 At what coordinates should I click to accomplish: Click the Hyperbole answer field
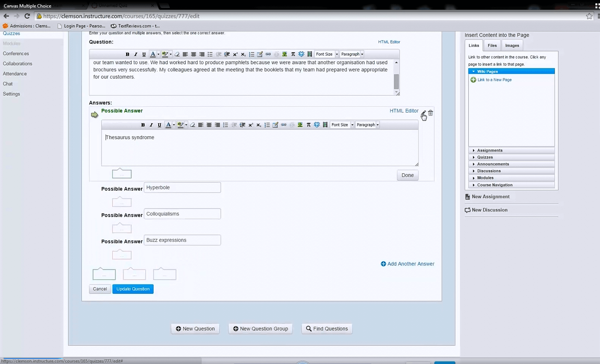182,188
